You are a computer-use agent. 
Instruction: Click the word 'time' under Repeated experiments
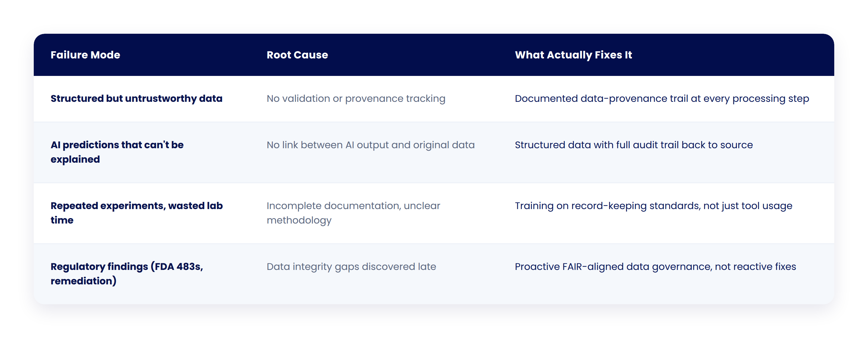tap(62, 220)
